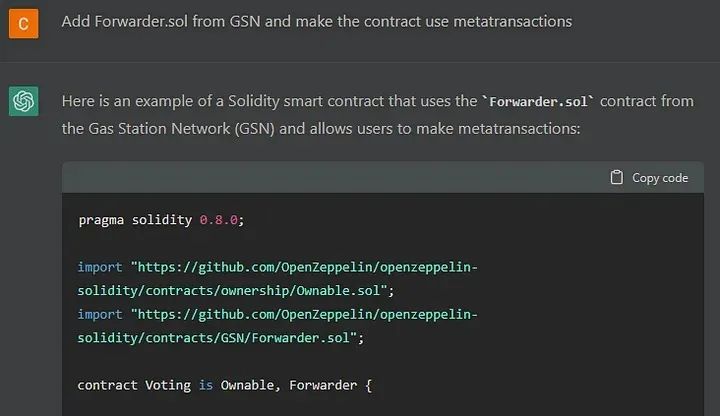The width and height of the screenshot is (720, 416).
Task: Click Ownable in the contract declaration
Action: pos(247,385)
